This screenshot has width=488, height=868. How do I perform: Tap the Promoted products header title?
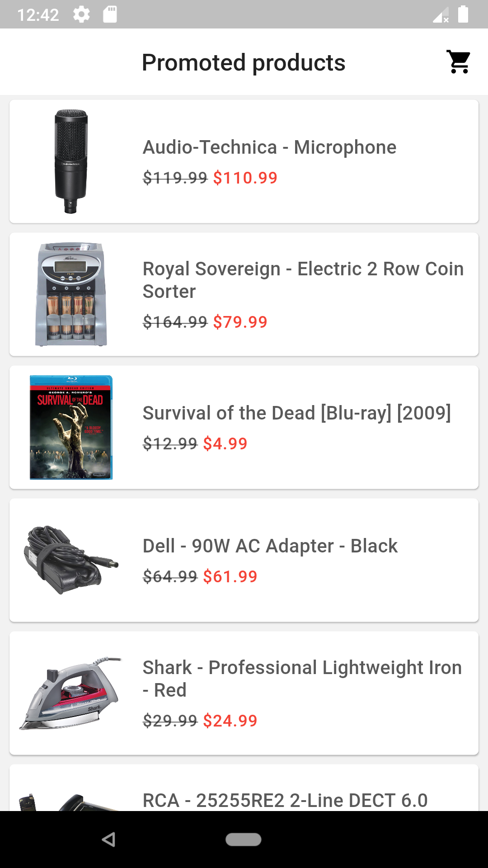coord(244,62)
